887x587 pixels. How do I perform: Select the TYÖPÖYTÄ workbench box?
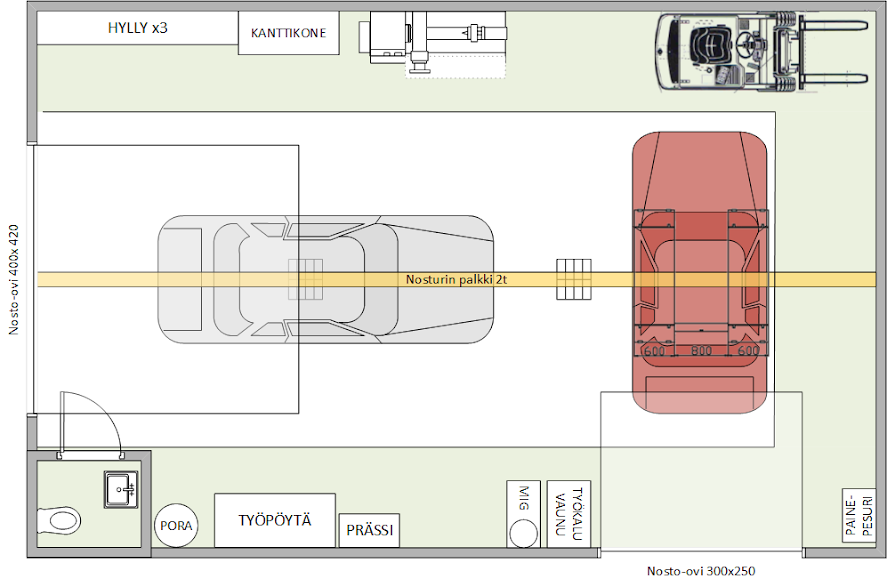point(275,520)
